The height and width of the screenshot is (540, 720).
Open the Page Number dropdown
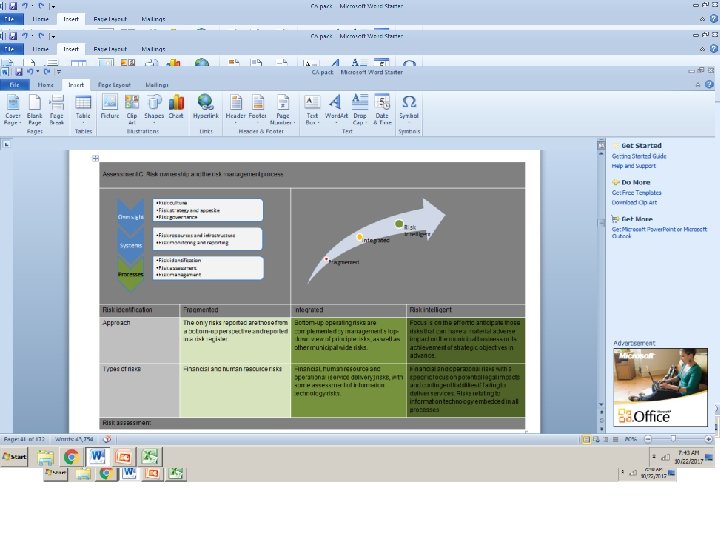(x=283, y=109)
